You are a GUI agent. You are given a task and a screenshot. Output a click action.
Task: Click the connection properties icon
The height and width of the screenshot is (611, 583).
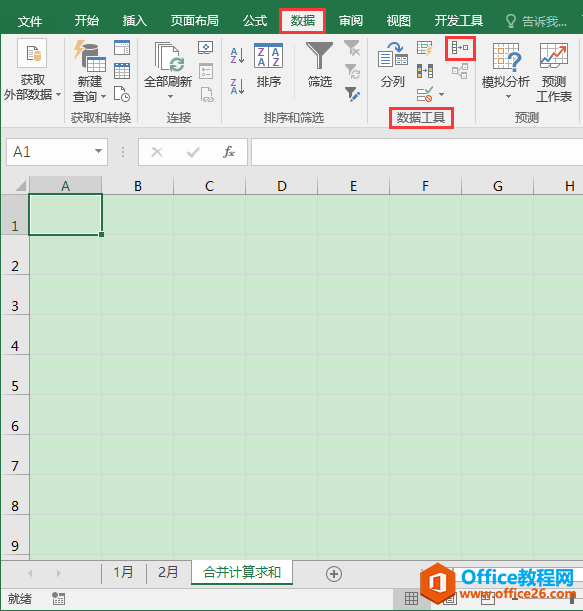pos(206,71)
